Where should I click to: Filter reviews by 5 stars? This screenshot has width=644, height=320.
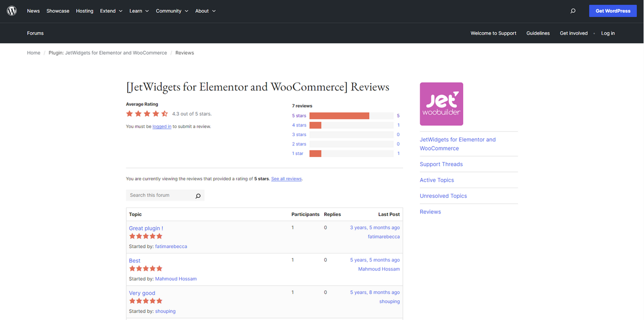pyautogui.click(x=299, y=116)
